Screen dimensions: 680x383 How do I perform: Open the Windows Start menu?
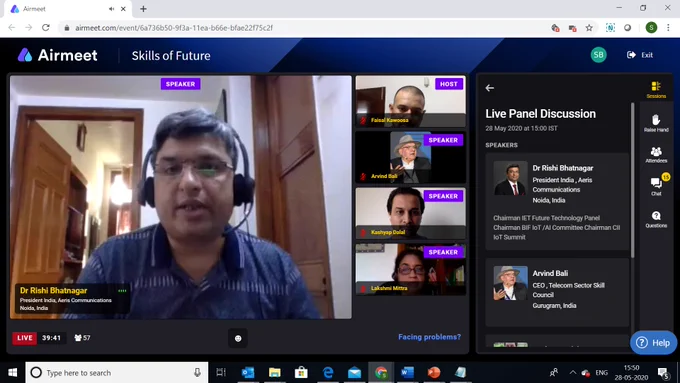(13, 373)
